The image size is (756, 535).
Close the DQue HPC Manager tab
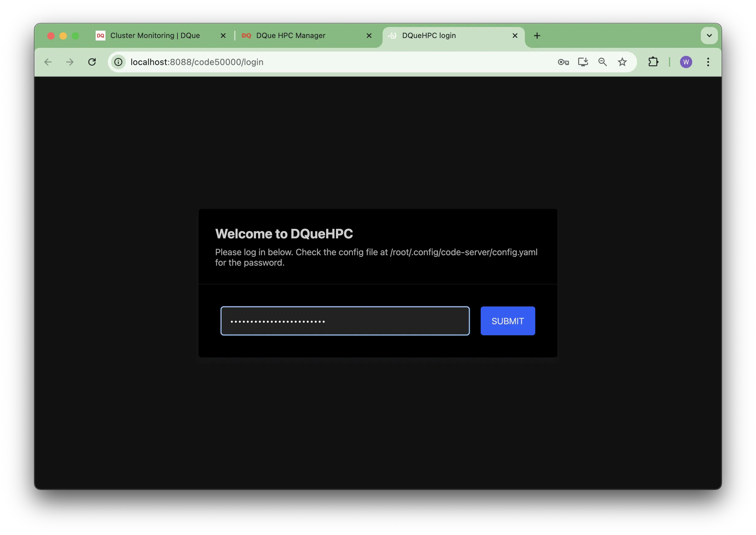pos(369,36)
